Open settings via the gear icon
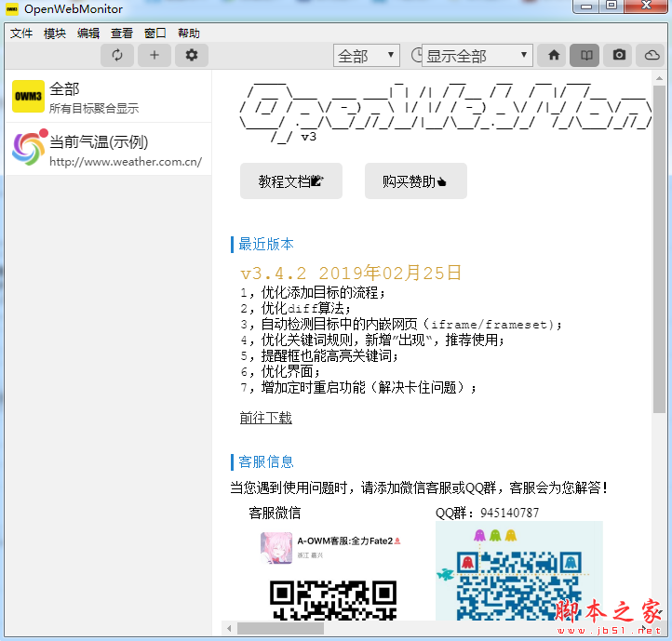This screenshot has height=641, width=672. point(192,55)
